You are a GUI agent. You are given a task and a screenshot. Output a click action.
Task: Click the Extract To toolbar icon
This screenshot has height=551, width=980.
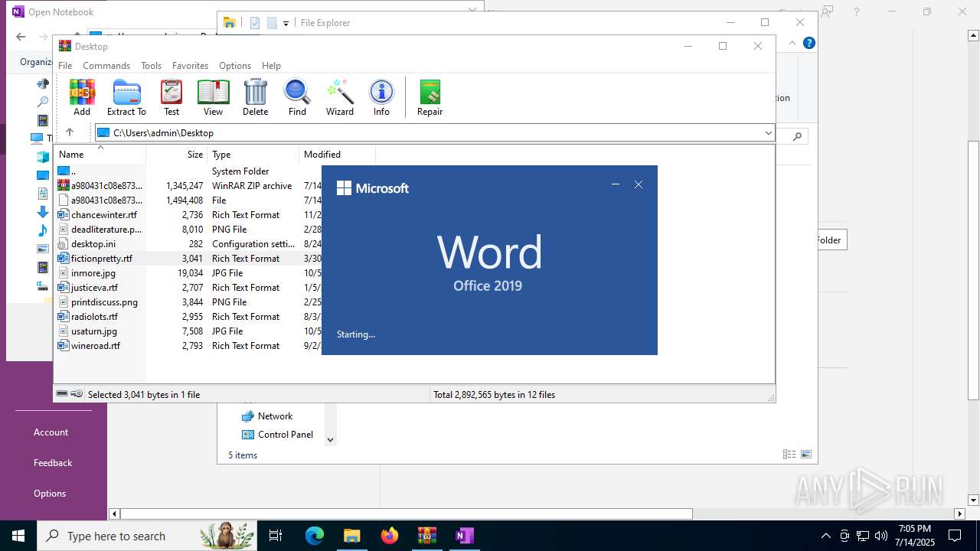(126, 97)
